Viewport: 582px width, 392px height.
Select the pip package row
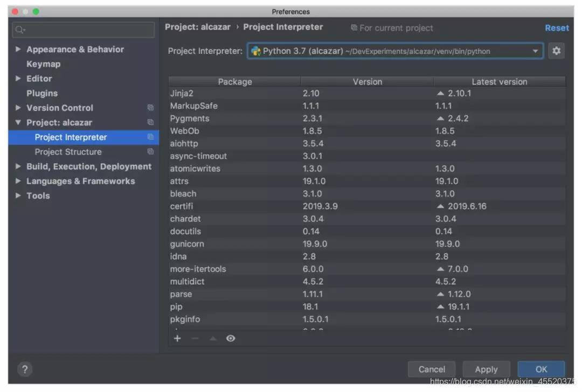pyautogui.click(x=367, y=307)
